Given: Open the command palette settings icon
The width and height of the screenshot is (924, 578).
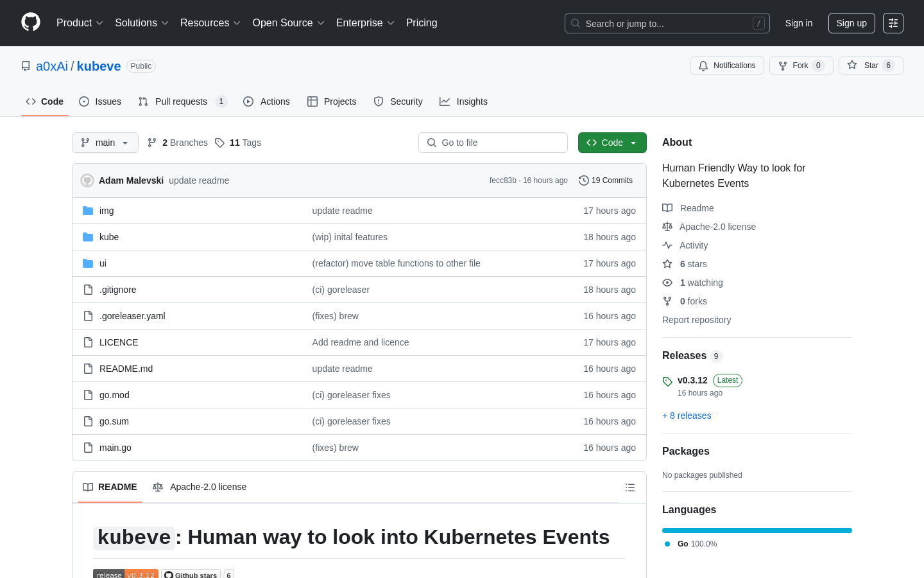Looking at the screenshot, I should pyautogui.click(x=893, y=23).
